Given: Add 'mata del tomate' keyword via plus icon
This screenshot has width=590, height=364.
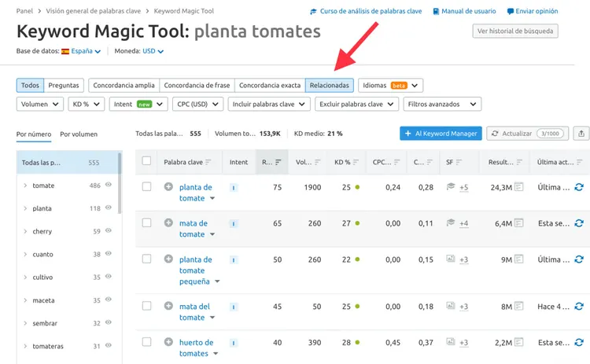Looking at the screenshot, I should click(x=168, y=306).
